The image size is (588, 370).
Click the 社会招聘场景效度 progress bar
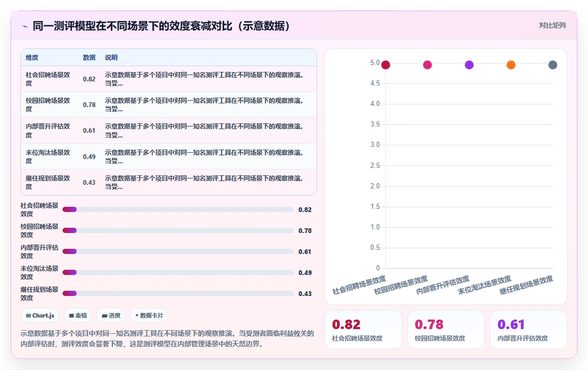(178, 209)
